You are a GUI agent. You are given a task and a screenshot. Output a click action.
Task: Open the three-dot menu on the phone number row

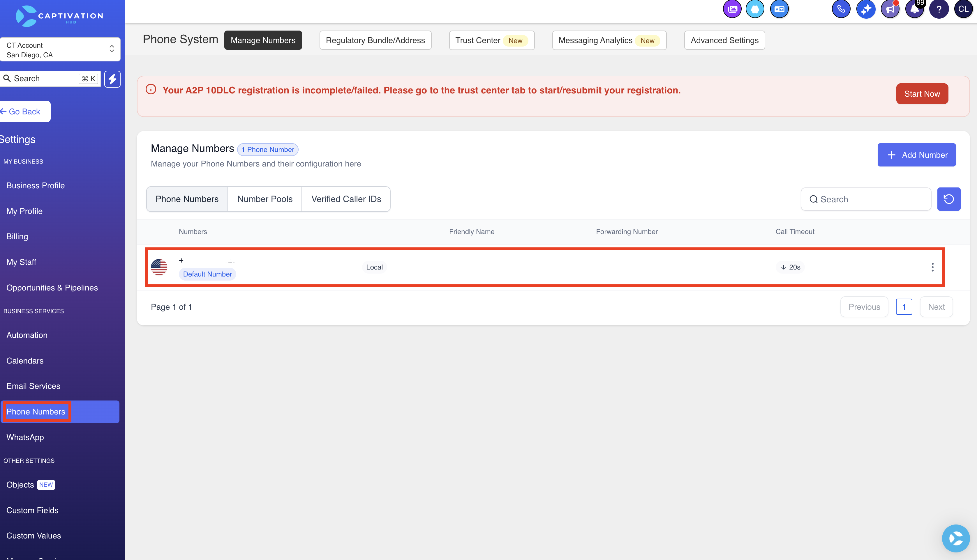[932, 267]
